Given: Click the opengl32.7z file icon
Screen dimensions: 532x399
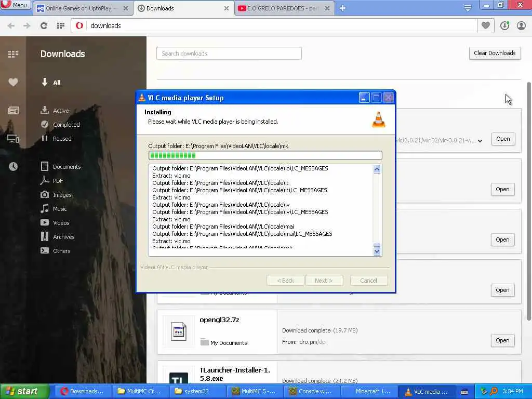Looking at the screenshot, I should pos(179,331).
